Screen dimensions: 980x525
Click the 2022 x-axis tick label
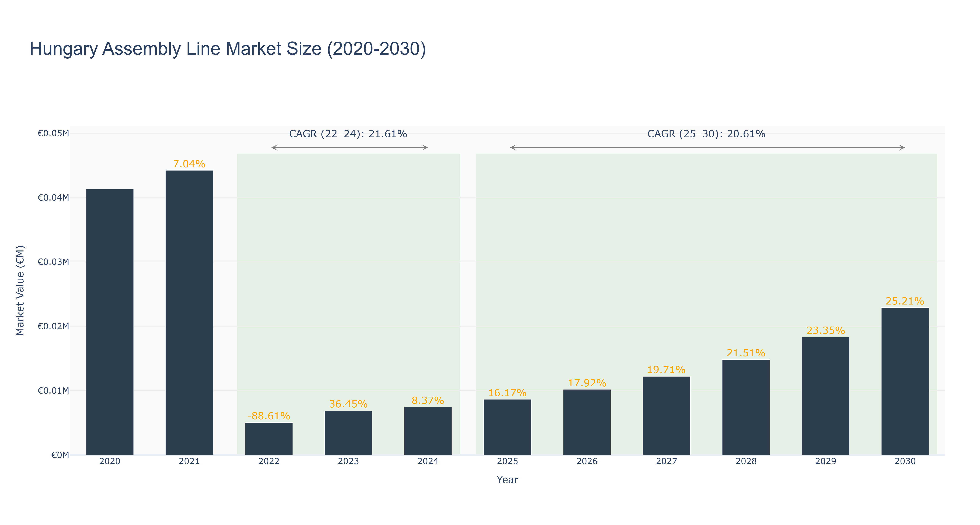(269, 461)
